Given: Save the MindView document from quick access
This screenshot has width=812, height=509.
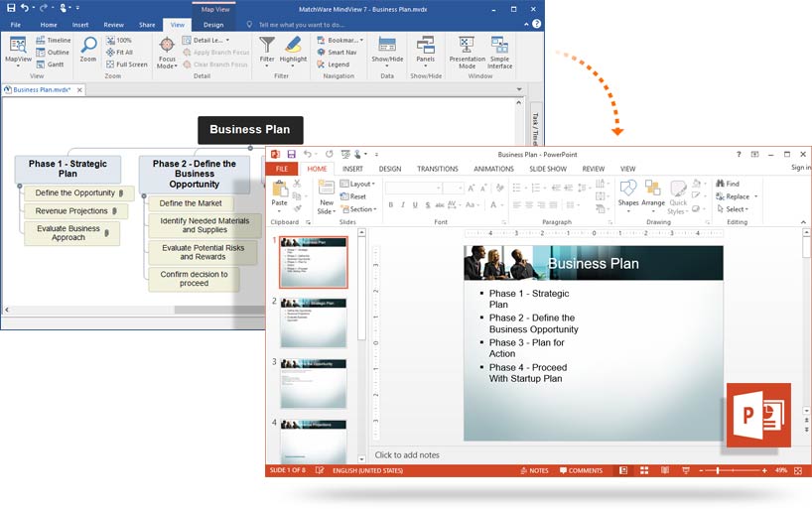Looking at the screenshot, I should 10,8.
